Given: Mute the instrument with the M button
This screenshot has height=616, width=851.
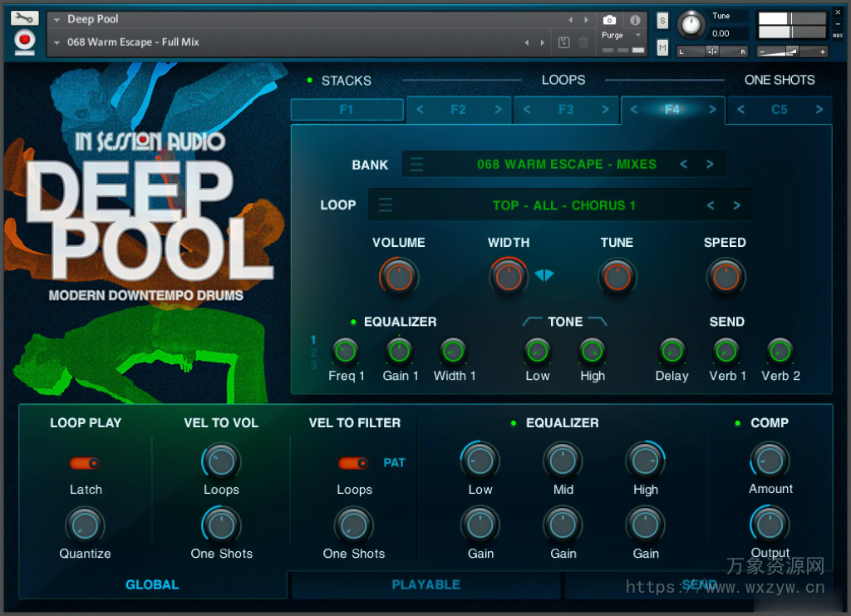Looking at the screenshot, I should coord(662,47).
